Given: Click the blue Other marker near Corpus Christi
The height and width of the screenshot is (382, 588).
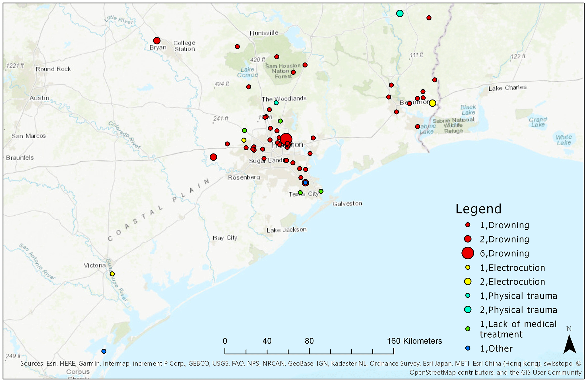Looking at the screenshot, I should (104, 351).
